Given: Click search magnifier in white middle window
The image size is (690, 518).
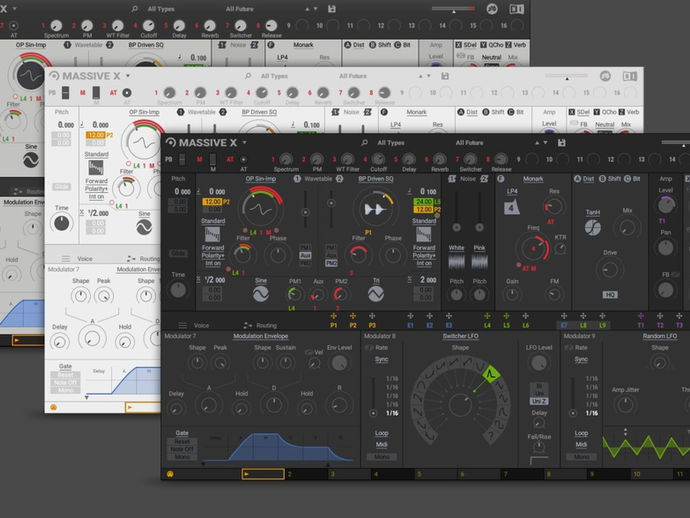Looking at the screenshot, I should (248, 76).
